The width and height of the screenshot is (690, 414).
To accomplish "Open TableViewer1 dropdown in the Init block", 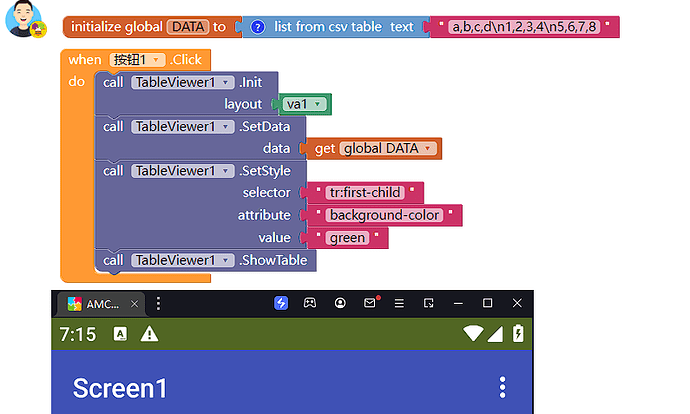I will point(183,82).
